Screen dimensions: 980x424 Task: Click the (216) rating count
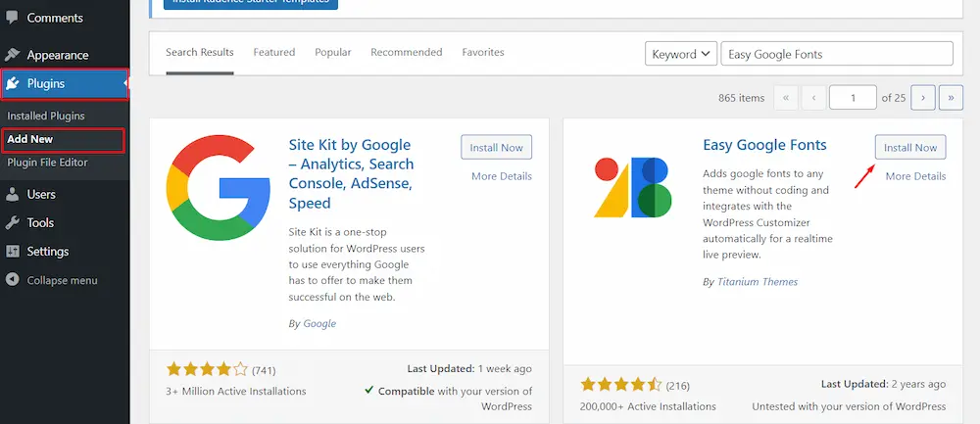[x=678, y=385]
